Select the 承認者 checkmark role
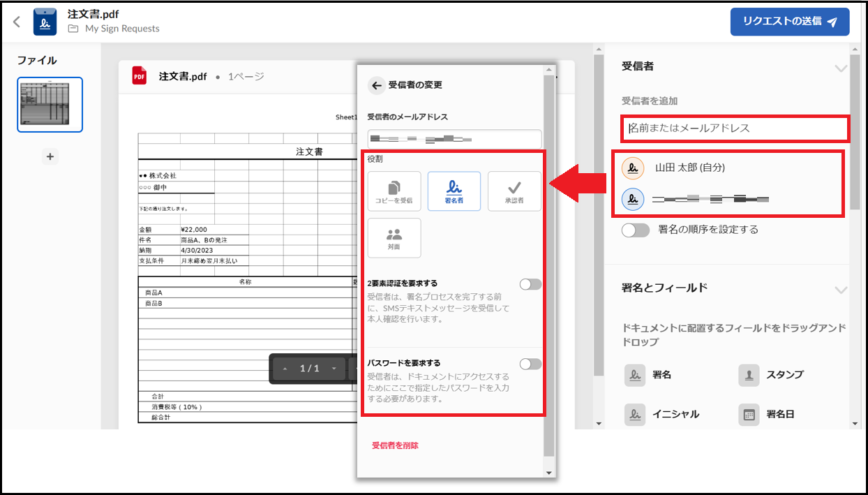This screenshot has height=495, width=868. click(x=514, y=191)
